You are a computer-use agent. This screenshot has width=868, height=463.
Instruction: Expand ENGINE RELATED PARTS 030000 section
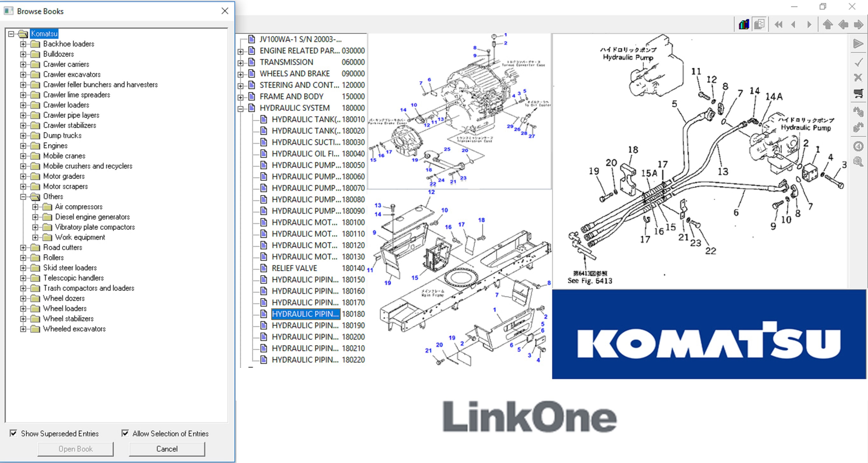click(240, 52)
